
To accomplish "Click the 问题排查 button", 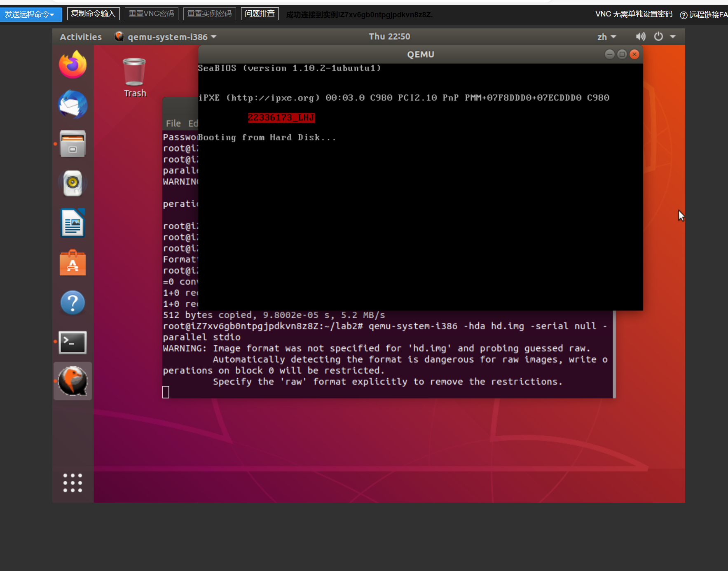I will [x=260, y=14].
